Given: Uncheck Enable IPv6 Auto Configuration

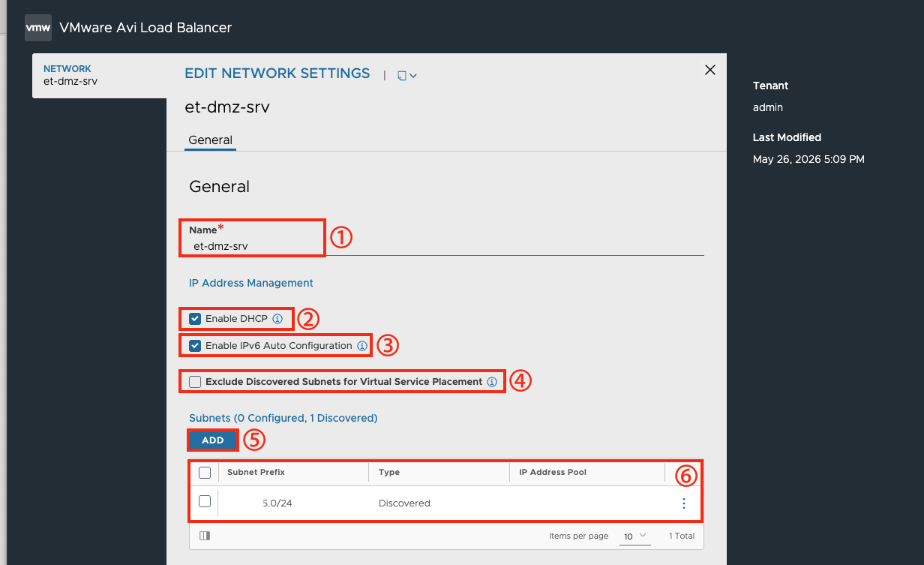Looking at the screenshot, I should pos(196,346).
